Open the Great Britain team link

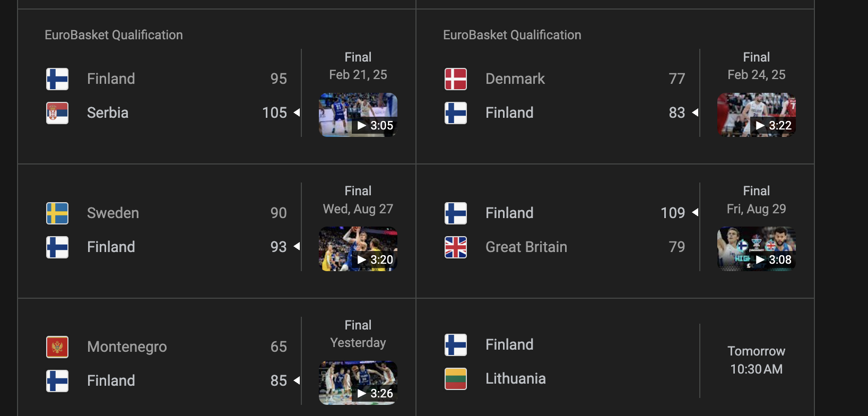pyautogui.click(x=526, y=247)
